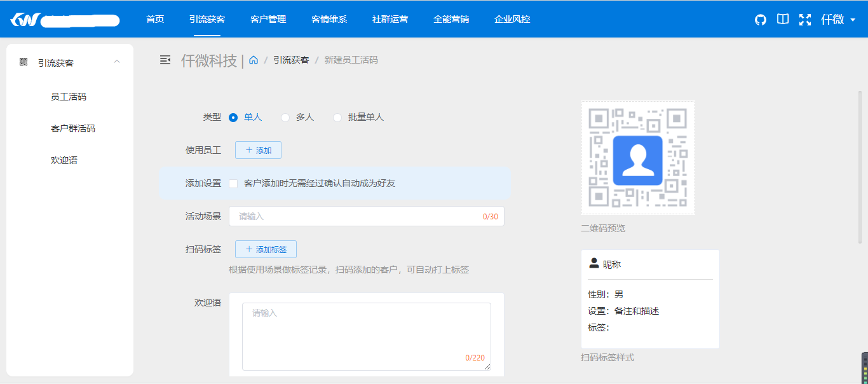Open the 客情维系 top menu
This screenshot has width=868, height=384.
(x=329, y=19)
